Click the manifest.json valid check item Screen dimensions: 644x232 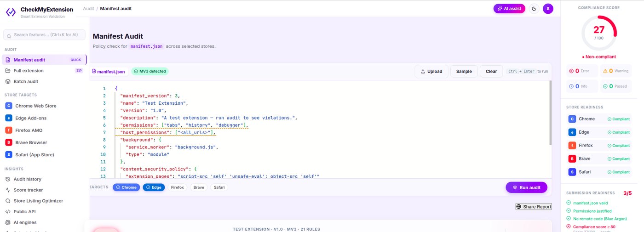(586, 203)
